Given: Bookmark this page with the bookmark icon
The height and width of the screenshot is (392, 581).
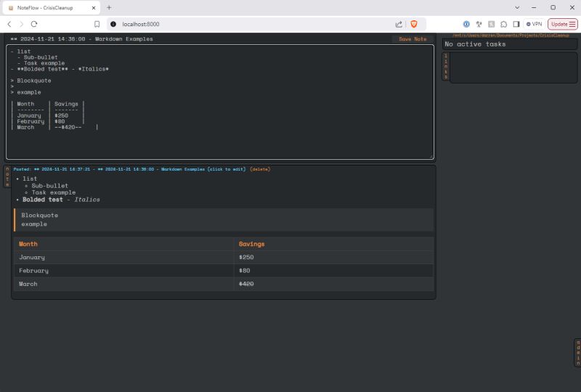Looking at the screenshot, I should coord(97,24).
